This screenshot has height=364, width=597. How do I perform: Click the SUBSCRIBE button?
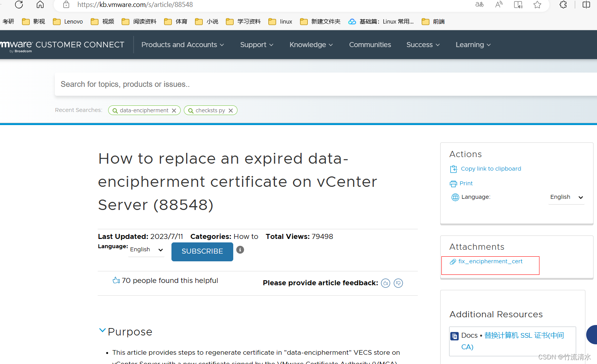click(x=202, y=252)
